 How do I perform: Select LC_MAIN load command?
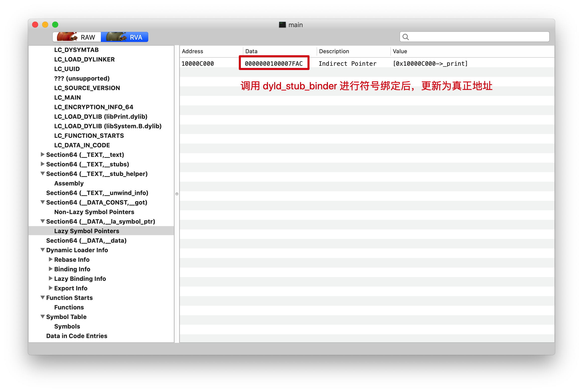pyautogui.click(x=67, y=97)
